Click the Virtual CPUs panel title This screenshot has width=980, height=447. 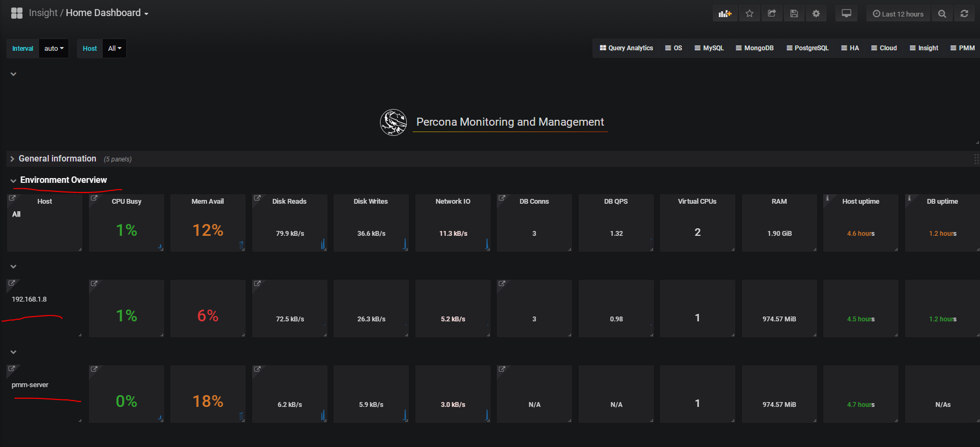697,202
